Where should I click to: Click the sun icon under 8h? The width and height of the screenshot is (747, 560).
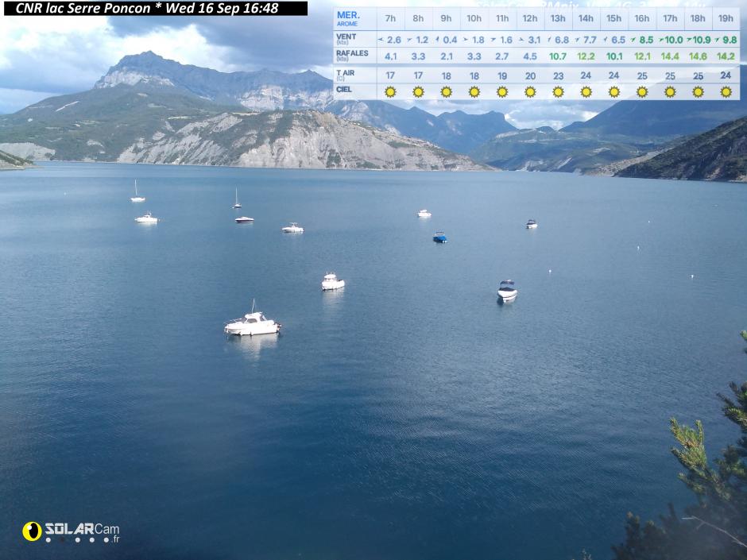(x=418, y=92)
